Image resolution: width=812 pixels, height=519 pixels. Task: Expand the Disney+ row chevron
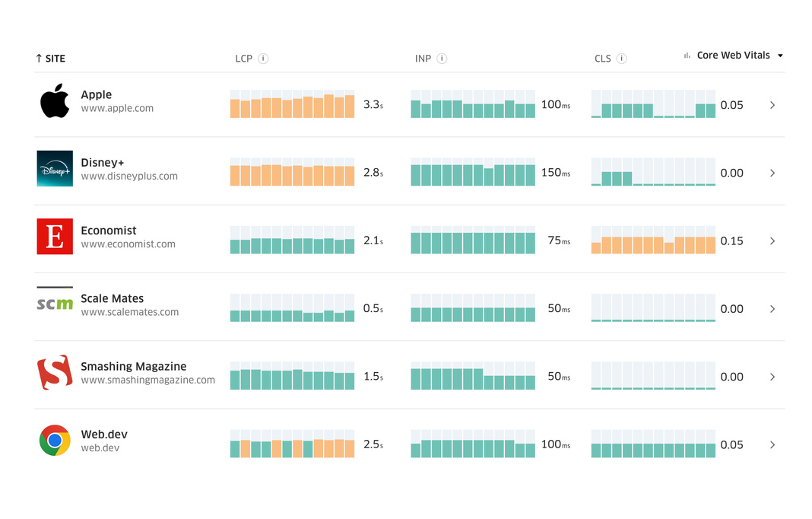[x=772, y=174]
